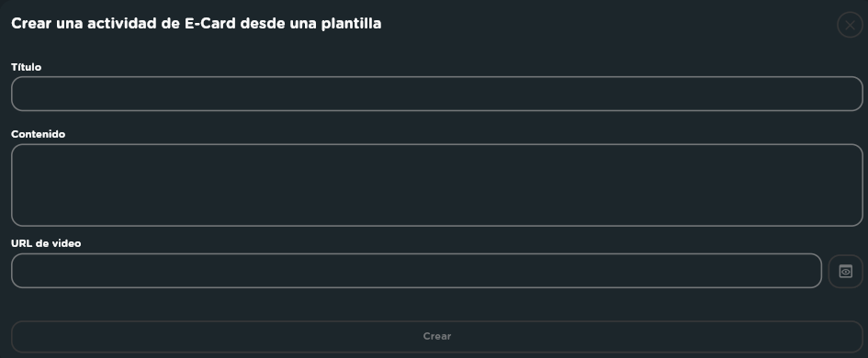Click the URL de video label
This screenshot has height=358, width=868.
pyautogui.click(x=46, y=243)
